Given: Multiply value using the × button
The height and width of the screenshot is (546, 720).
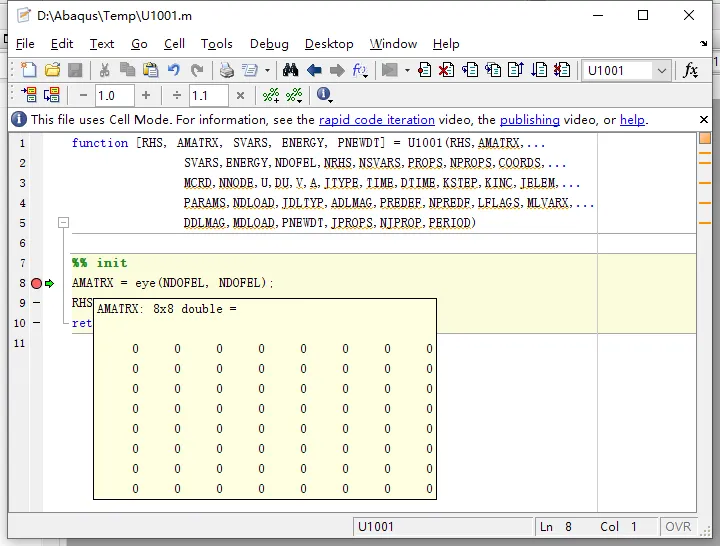Looking at the screenshot, I should point(240,96).
